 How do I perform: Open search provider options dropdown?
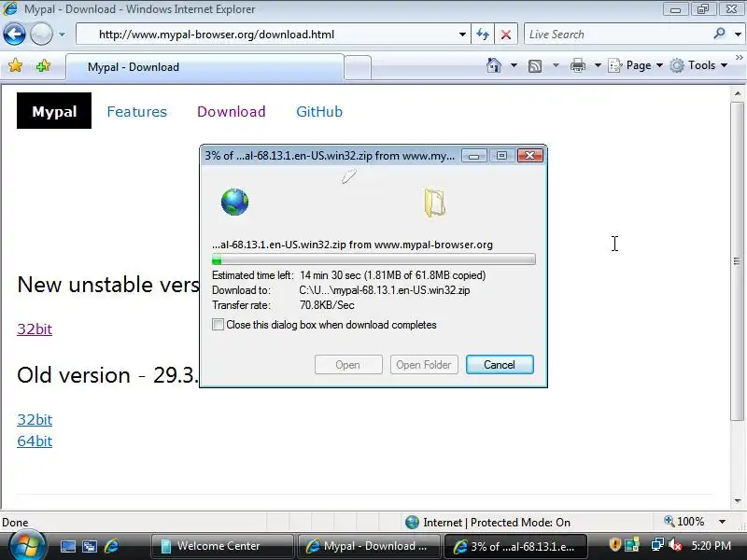[x=738, y=35]
